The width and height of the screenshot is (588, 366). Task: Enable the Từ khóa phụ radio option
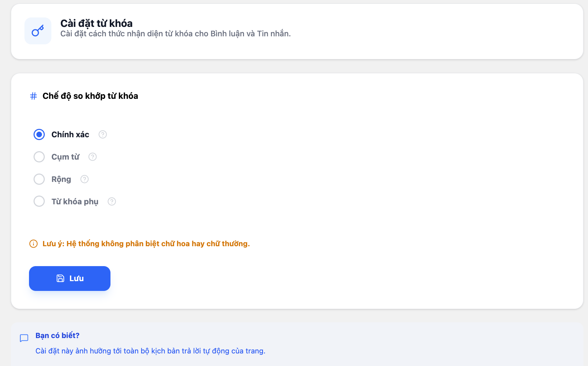(x=39, y=202)
